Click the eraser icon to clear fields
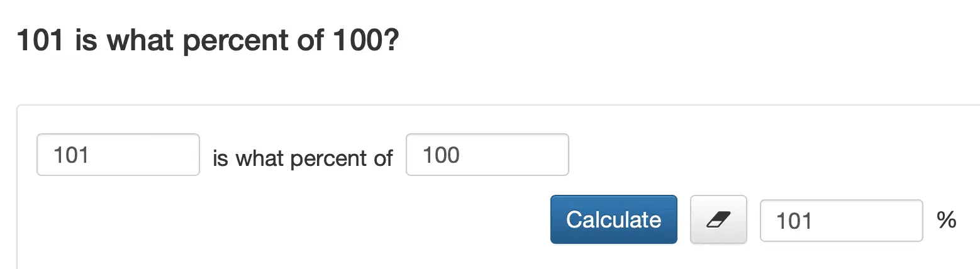Viewport: 980px width, 269px height. coord(718,219)
